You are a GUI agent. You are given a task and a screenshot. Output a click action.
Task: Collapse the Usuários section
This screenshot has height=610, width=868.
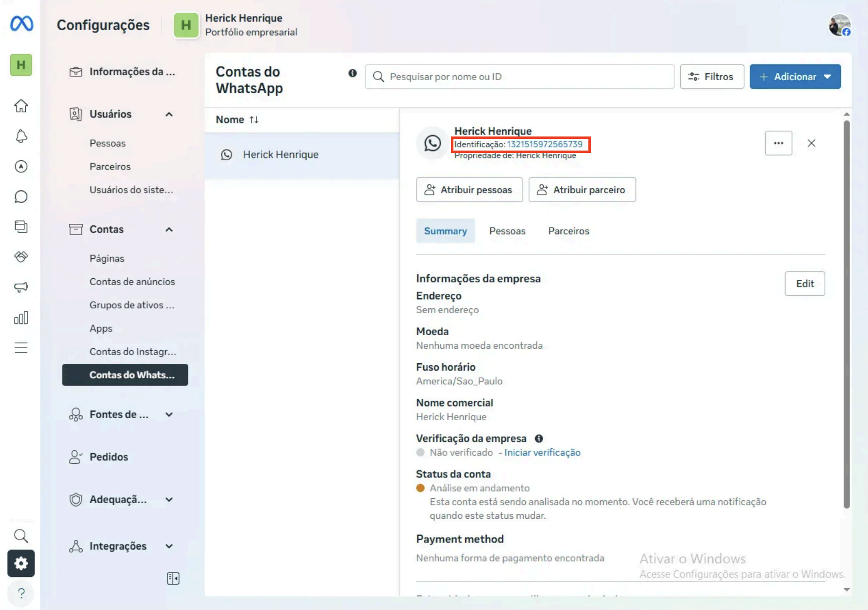(169, 114)
